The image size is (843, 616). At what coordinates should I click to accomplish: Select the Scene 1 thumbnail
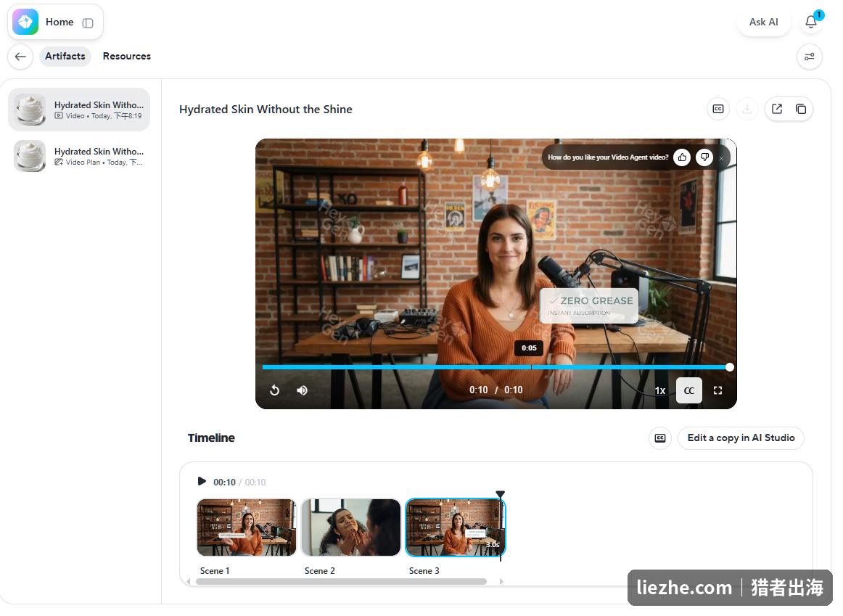(x=247, y=527)
